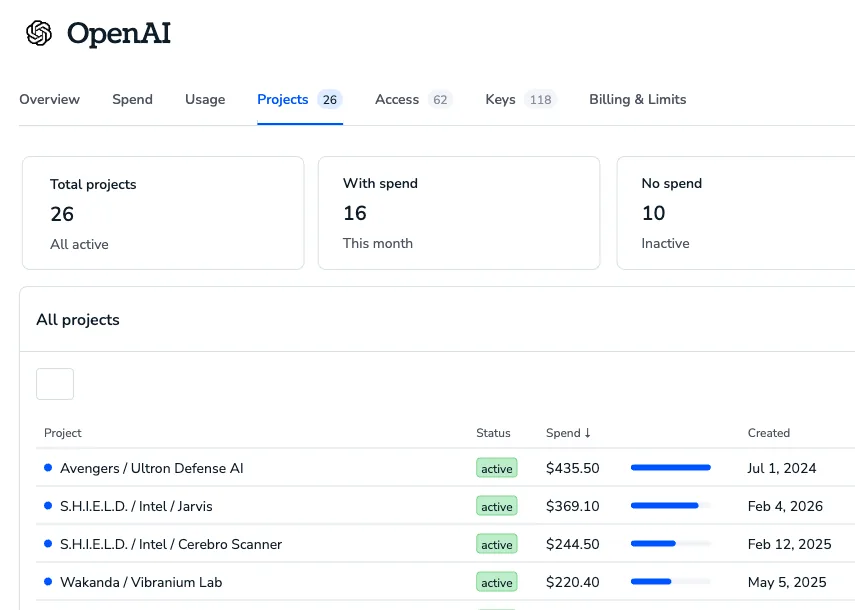Click the 62 badge on the Access tab
Screen dimensions: 855x610
point(440,99)
